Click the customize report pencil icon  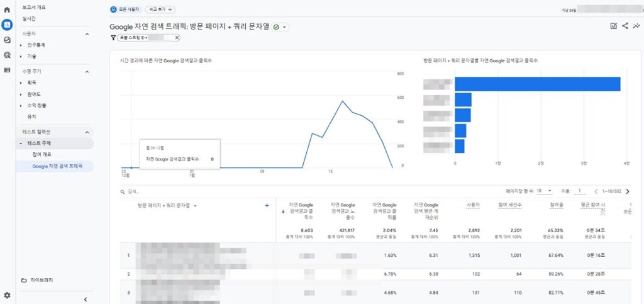614,26
